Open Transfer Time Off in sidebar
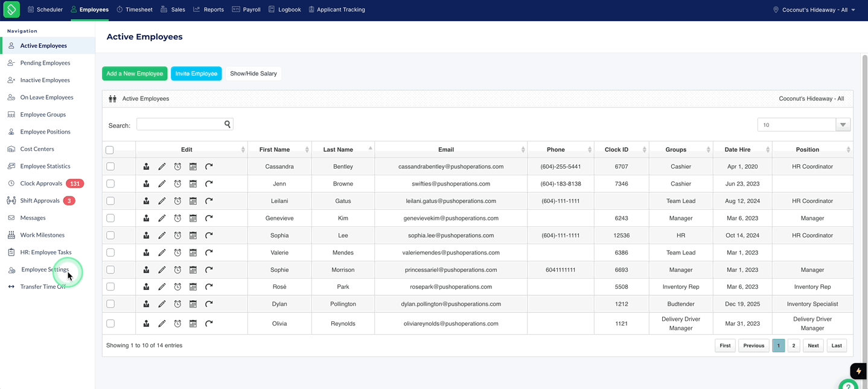Image resolution: width=868 pixels, height=389 pixels. point(43,287)
